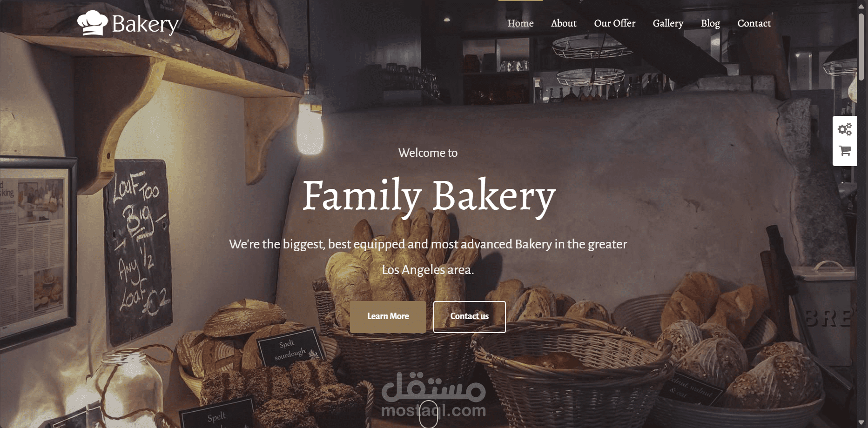Click the scrollbar down arrow

tap(861, 423)
